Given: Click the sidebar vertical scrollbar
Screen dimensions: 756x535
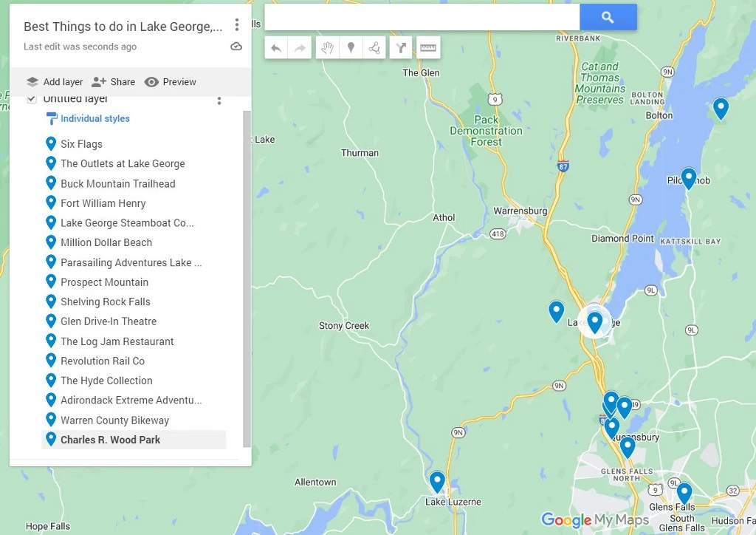Looking at the screenshot, I should pyautogui.click(x=247, y=279).
